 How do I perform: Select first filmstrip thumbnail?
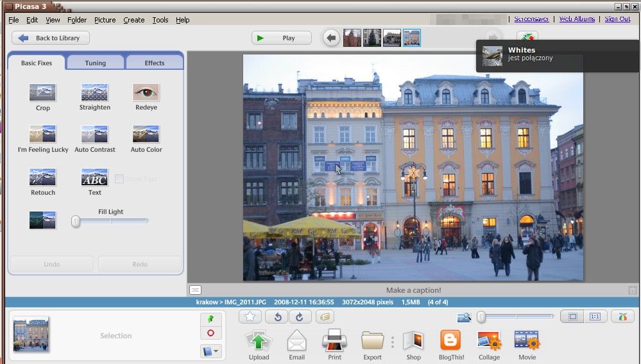coord(352,38)
